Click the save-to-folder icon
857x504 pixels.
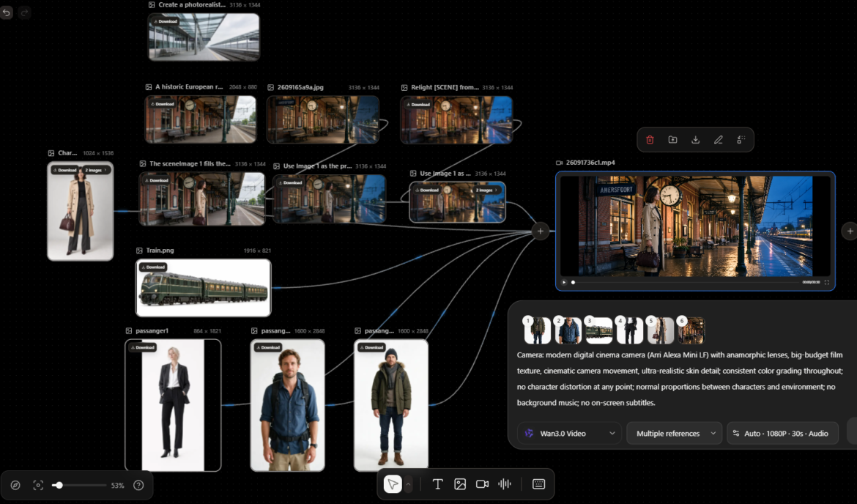pos(673,140)
